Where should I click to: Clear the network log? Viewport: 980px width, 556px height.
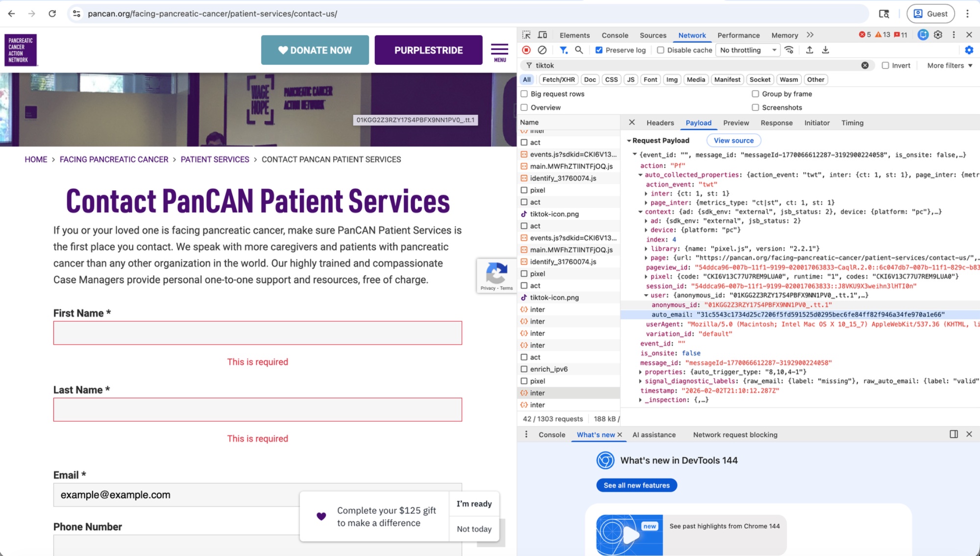pyautogui.click(x=541, y=50)
